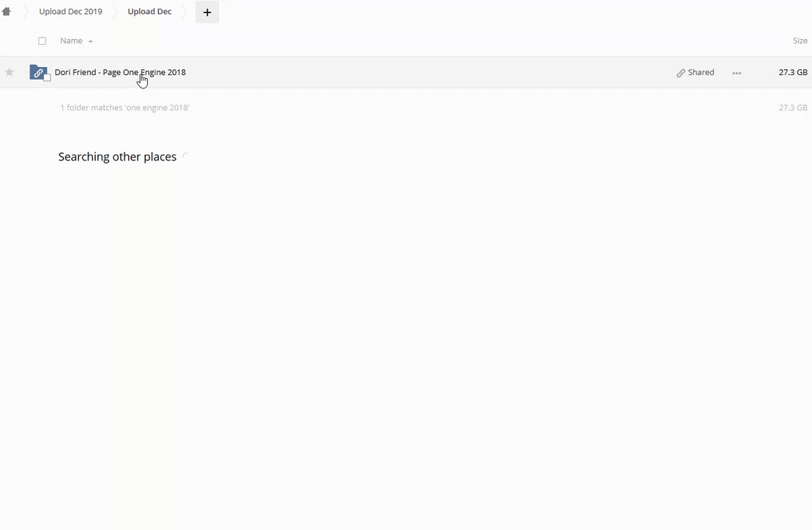Open the three-dots more actions menu

pyautogui.click(x=737, y=73)
